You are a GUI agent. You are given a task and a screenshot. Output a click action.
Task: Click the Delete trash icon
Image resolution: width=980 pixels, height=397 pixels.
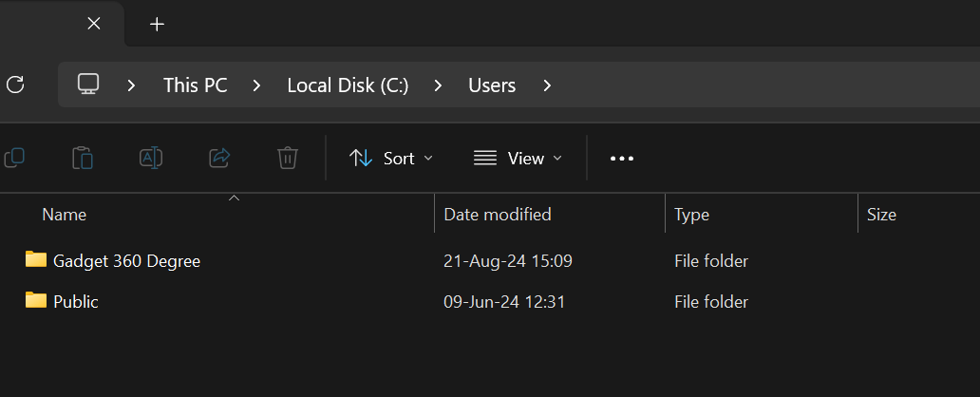click(x=288, y=158)
